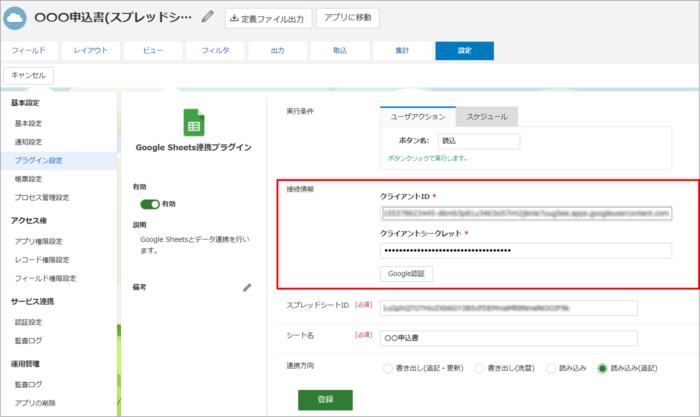
Task: Click the green 登録 button
Action: coord(325,400)
